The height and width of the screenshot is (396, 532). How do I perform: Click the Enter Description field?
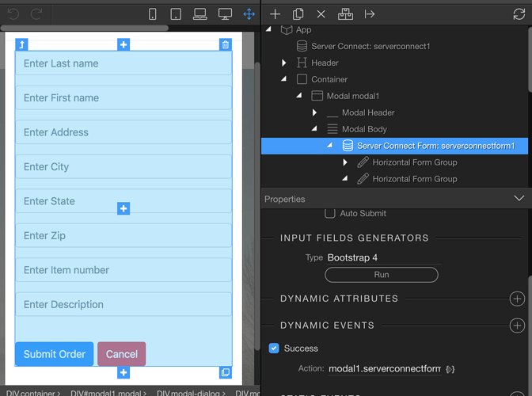(x=123, y=304)
